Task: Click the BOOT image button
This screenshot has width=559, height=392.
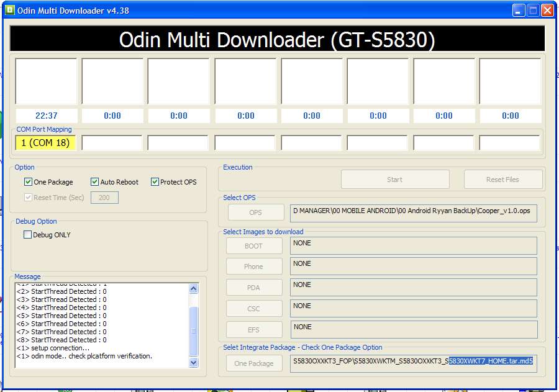Action: pyautogui.click(x=254, y=246)
